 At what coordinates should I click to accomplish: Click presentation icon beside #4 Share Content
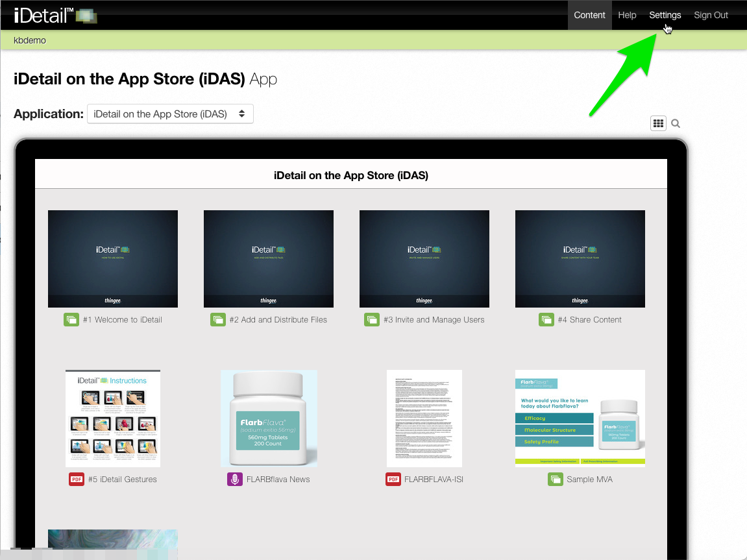pyautogui.click(x=546, y=319)
